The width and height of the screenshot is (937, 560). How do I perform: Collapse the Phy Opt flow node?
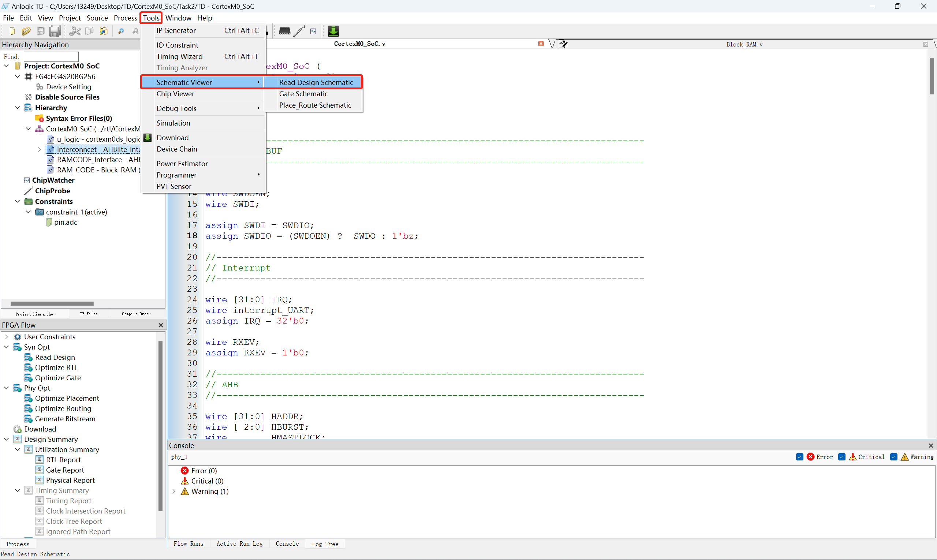point(7,388)
